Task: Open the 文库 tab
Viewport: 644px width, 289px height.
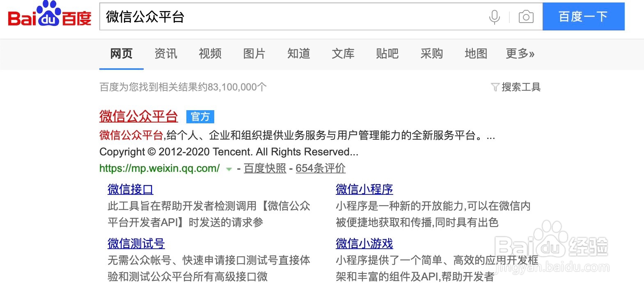Action: click(x=343, y=53)
